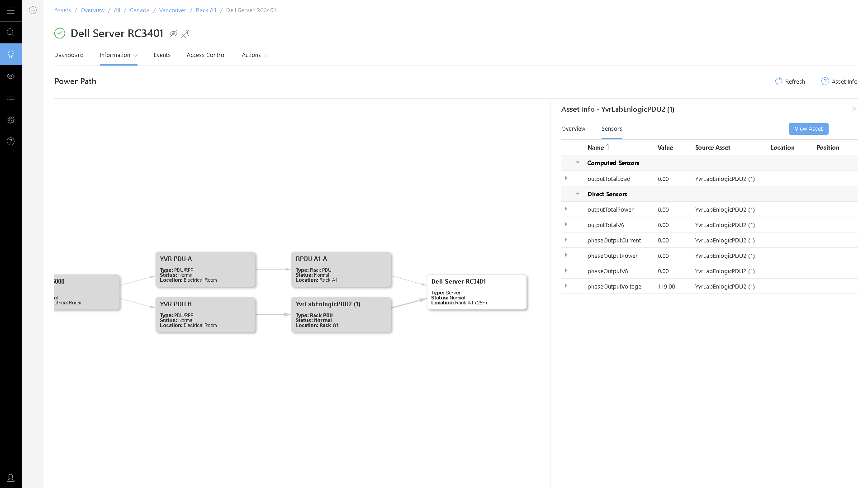Click the View Asset button
The height and width of the screenshot is (488, 868).
click(808, 129)
